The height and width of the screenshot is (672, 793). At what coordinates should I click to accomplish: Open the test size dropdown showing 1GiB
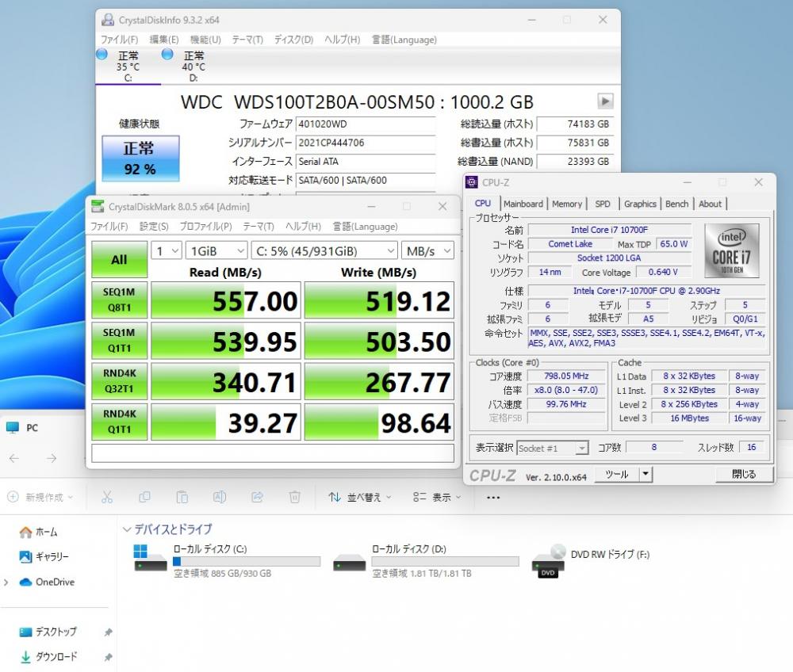(x=216, y=250)
